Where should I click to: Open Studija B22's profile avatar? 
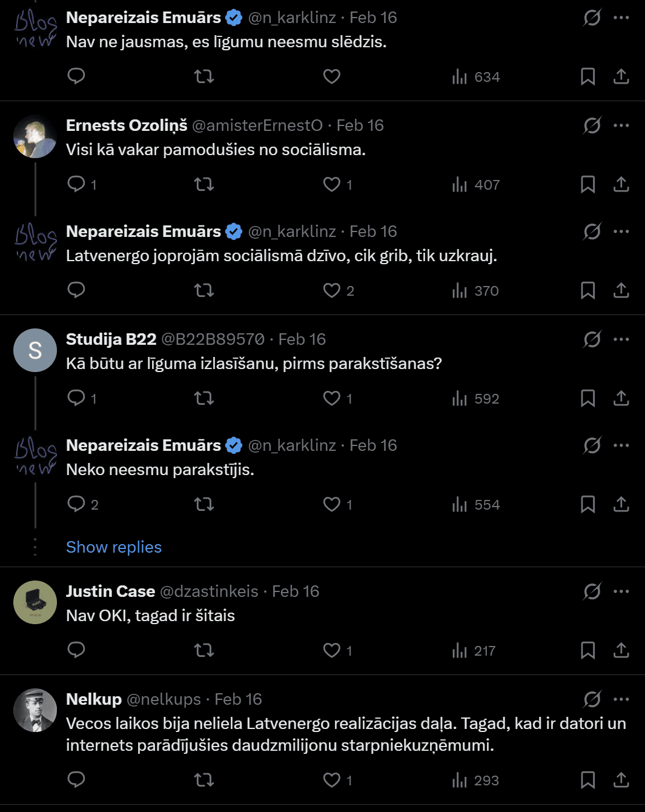click(x=35, y=350)
